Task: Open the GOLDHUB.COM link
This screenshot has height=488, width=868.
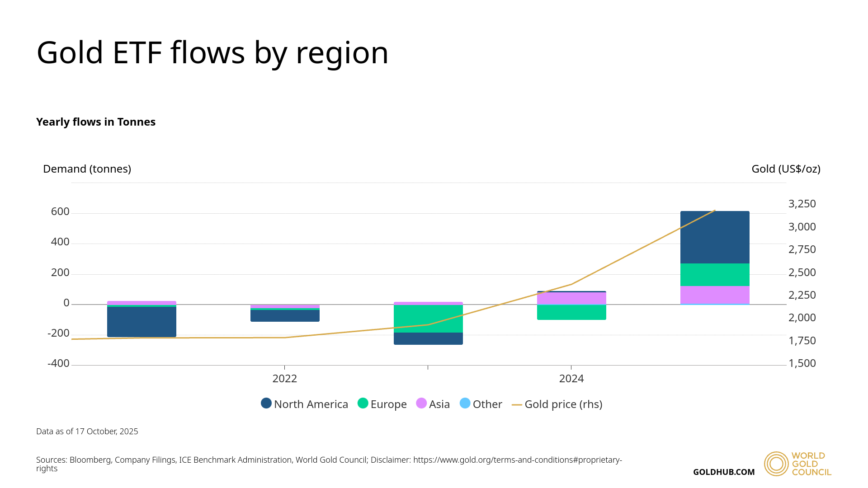Action: point(724,472)
